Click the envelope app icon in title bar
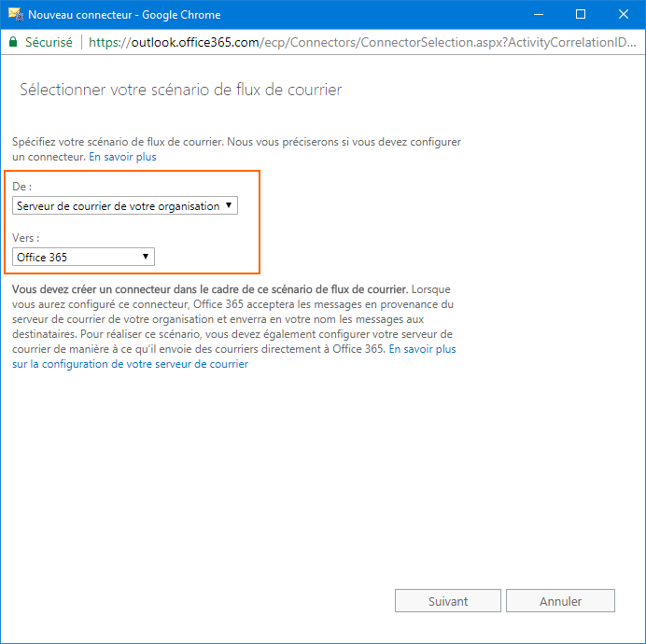646x644 pixels. click(15, 15)
